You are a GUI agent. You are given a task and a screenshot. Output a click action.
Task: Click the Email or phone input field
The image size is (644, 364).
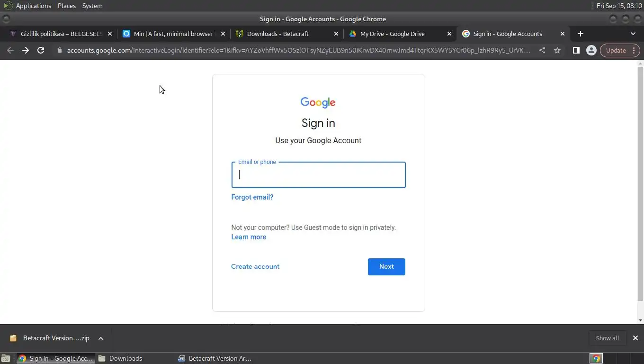(318, 175)
